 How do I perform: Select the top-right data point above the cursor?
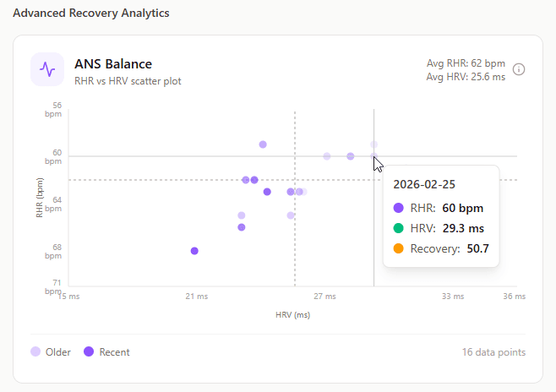[x=373, y=144]
